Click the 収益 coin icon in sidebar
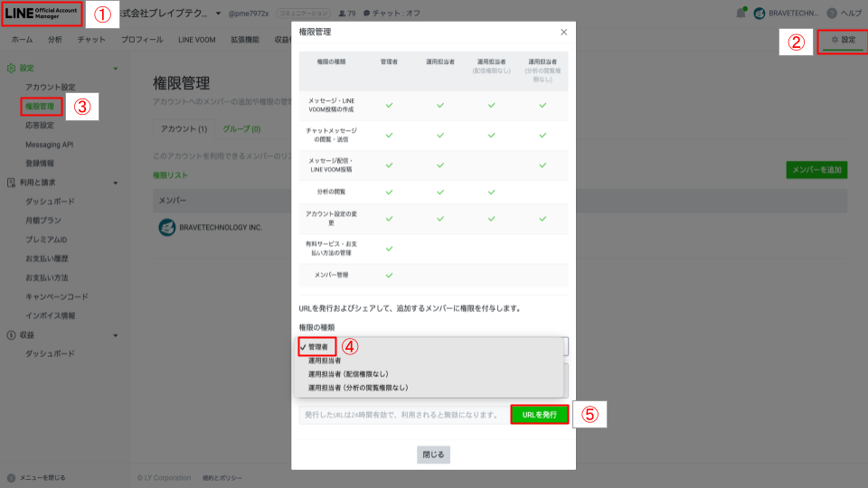 tap(11, 335)
